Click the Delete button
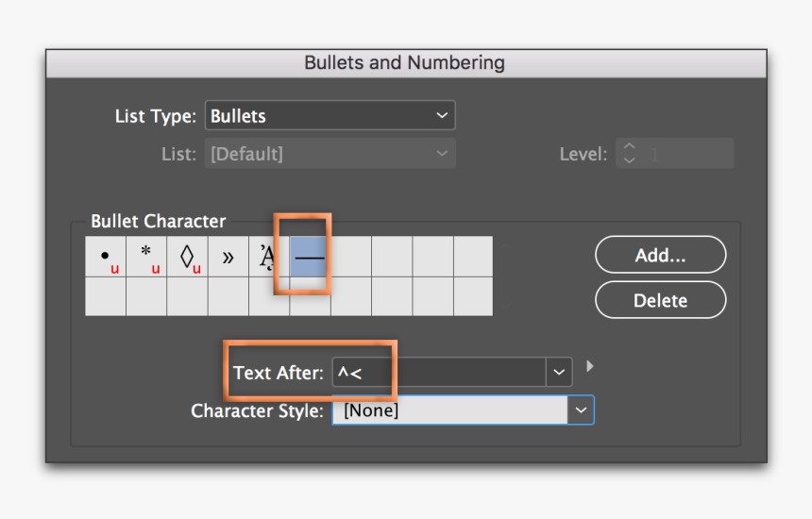 [x=660, y=301]
